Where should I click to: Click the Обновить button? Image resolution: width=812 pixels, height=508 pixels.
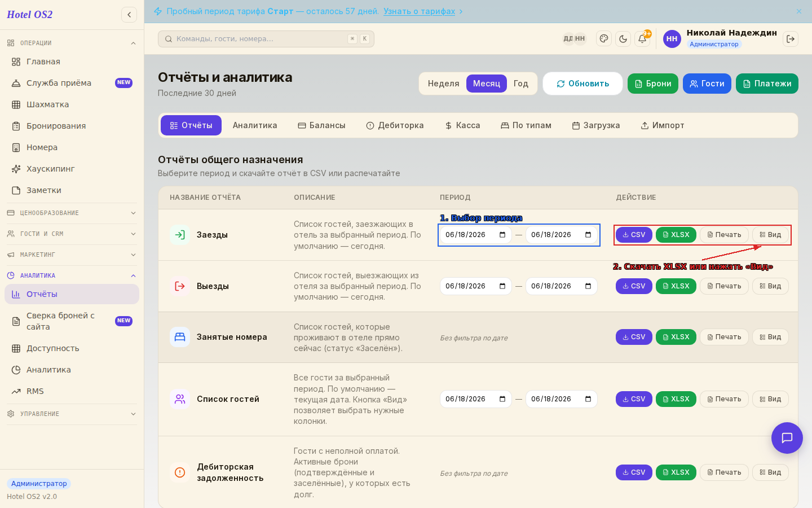(x=582, y=84)
